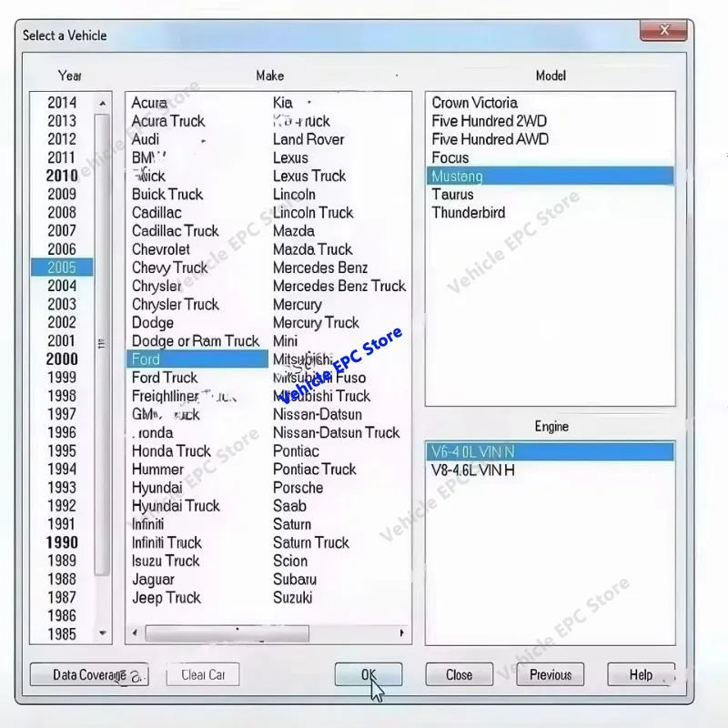Close the Select a Vehicle dialog
This screenshot has height=728, width=728.
(663, 30)
